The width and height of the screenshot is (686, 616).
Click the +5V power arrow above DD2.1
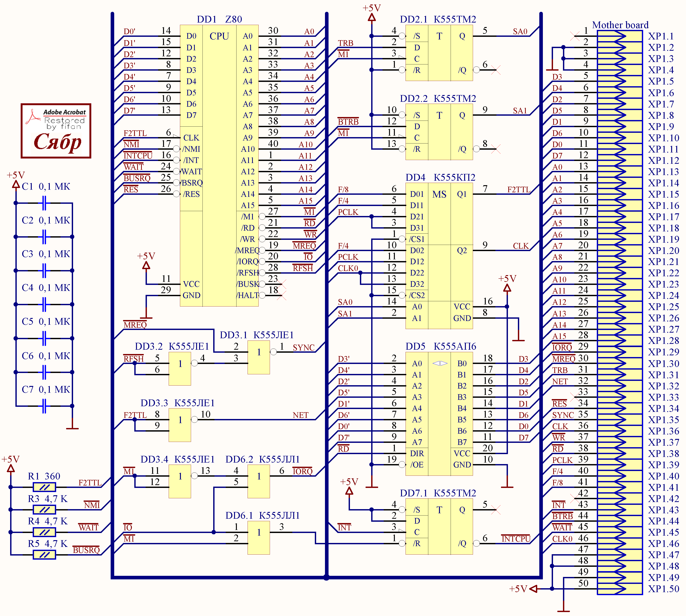click(371, 18)
